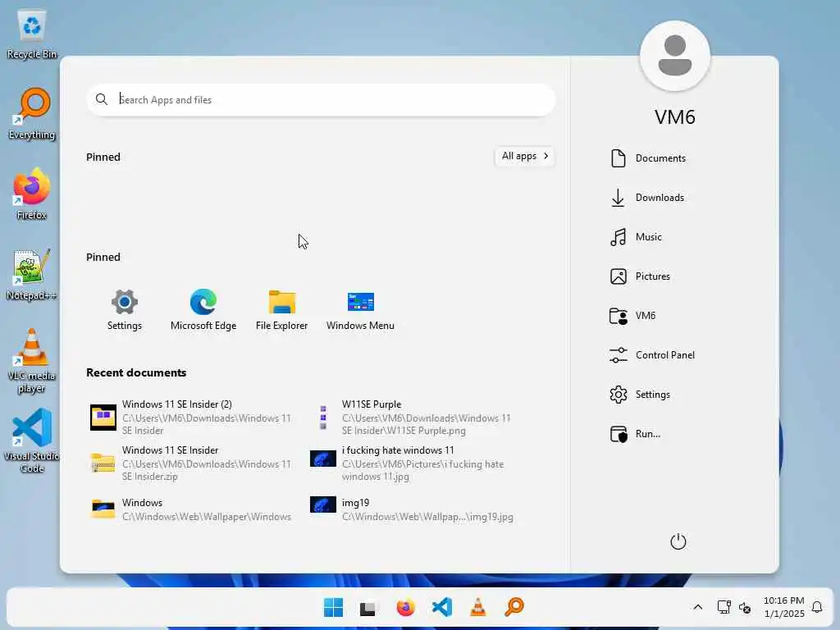The image size is (840, 630).
Task: Click the VM6 username heading
Action: click(x=674, y=116)
